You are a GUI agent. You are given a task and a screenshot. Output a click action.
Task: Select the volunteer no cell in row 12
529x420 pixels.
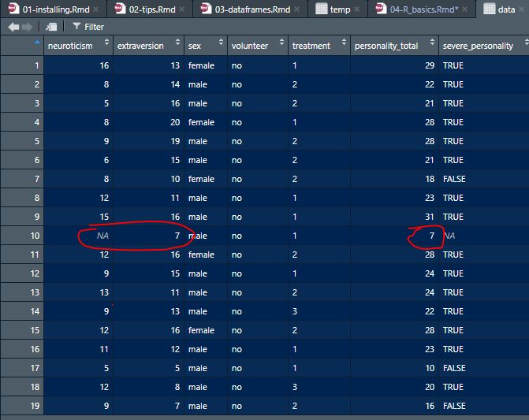click(258, 273)
